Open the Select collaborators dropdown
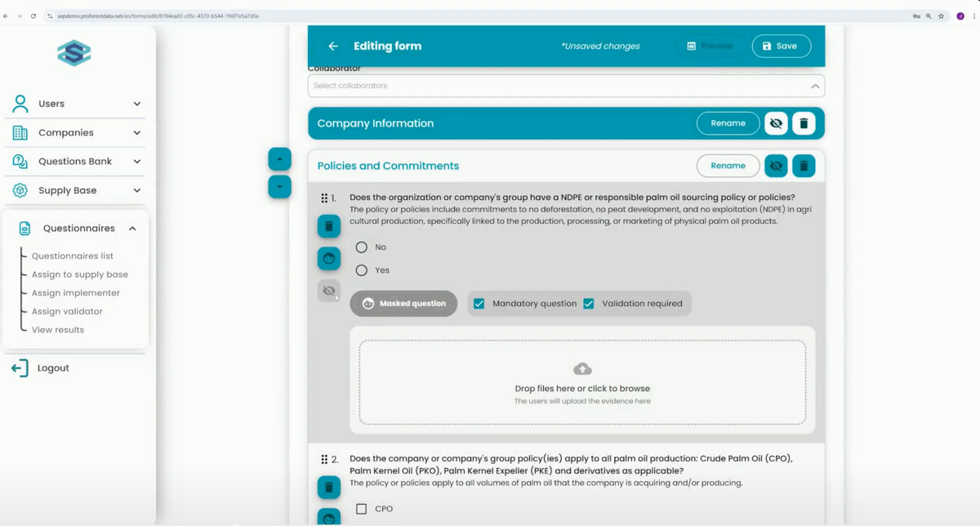 click(566, 86)
